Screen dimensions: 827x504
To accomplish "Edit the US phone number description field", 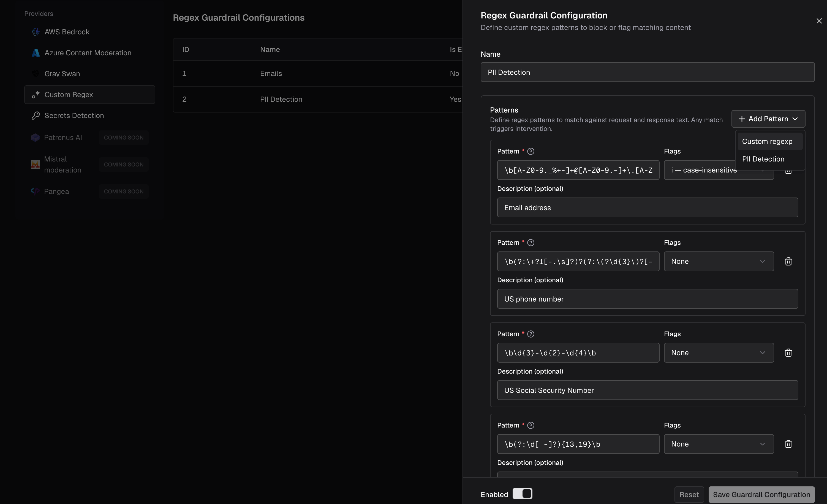I will click(x=648, y=299).
